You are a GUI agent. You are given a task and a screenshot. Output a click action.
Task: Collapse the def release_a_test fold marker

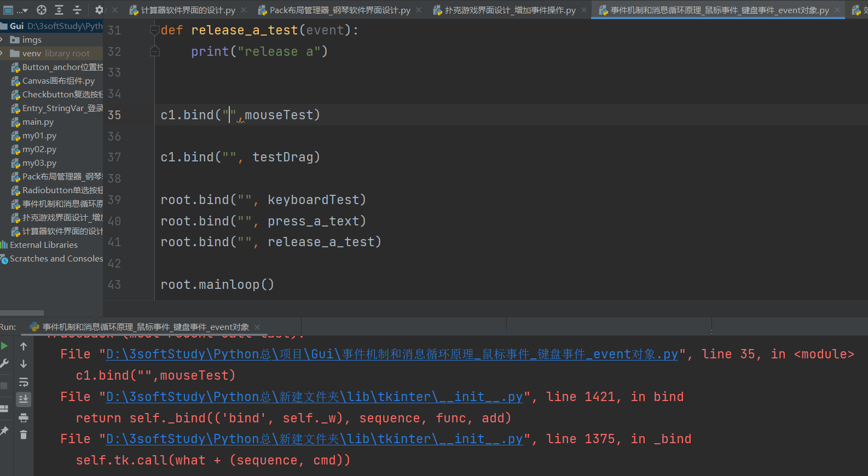click(x=155, y=31)
